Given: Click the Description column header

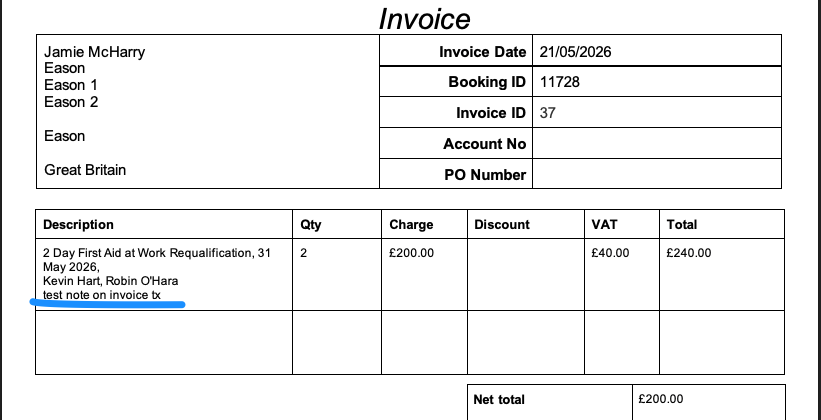Looking at the screenshot, I should pyautogui.click(x=78, y=225).
